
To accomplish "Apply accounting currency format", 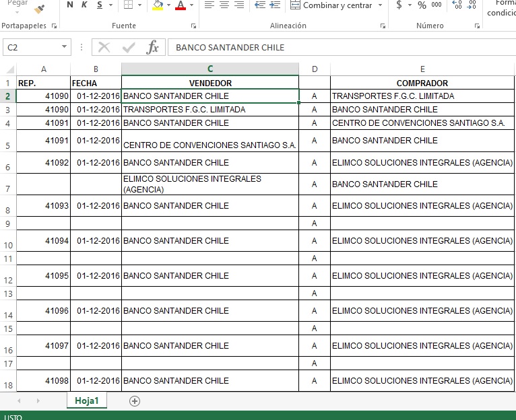I will tap(399, 5).
